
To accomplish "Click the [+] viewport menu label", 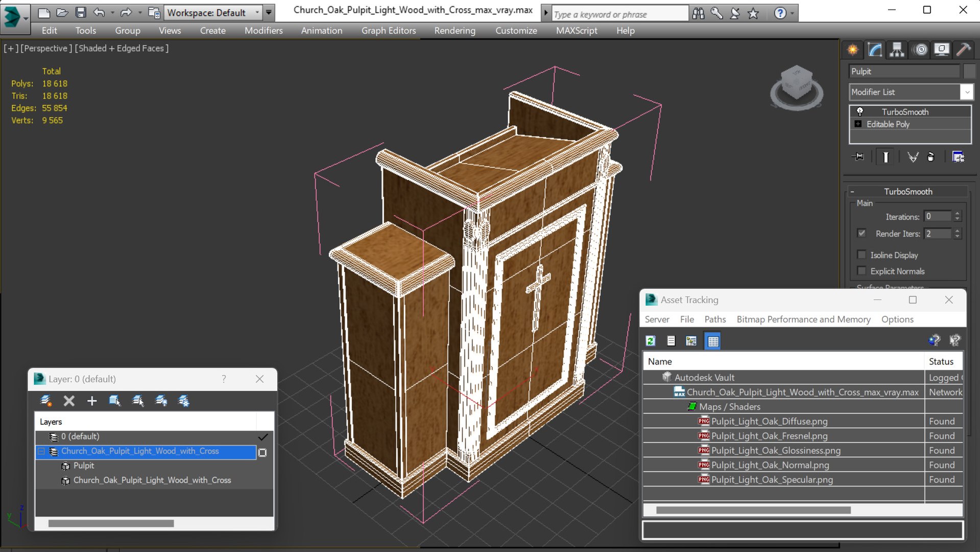I will point(11,48).
